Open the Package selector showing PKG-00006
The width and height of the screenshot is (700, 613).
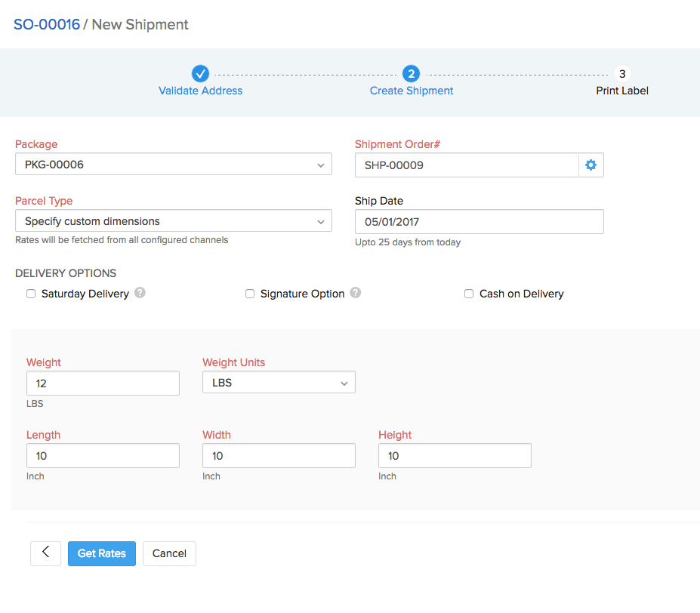pyautogui.click(x=174, y=164)
